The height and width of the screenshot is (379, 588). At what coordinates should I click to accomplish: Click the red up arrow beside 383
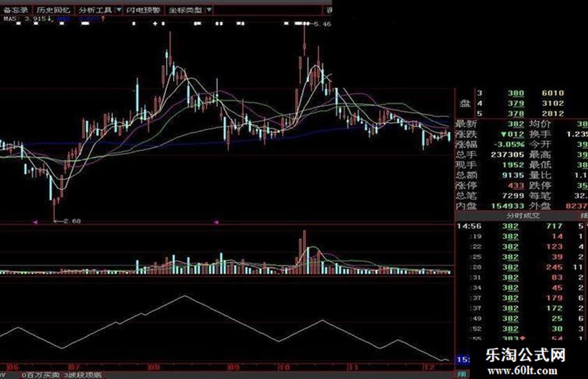pyautogui.click(x=523, y=339)
